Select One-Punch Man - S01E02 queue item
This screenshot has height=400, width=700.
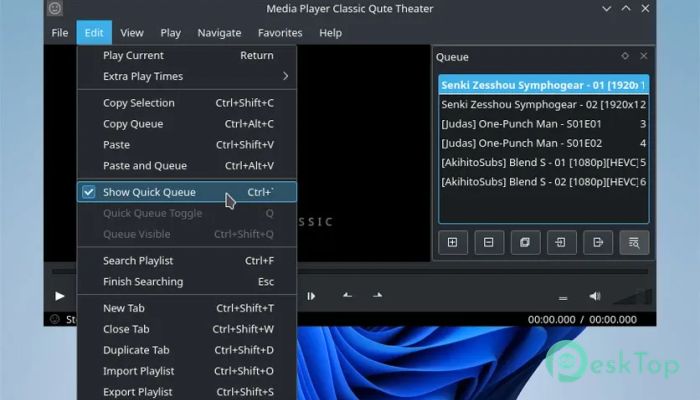coord(543,143)
